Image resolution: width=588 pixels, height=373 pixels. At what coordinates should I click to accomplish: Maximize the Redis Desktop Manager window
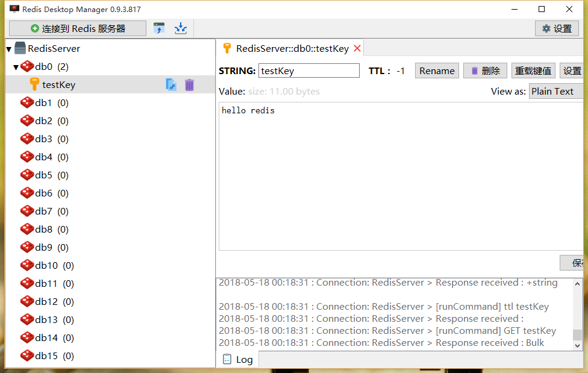(x=542, y=9)
